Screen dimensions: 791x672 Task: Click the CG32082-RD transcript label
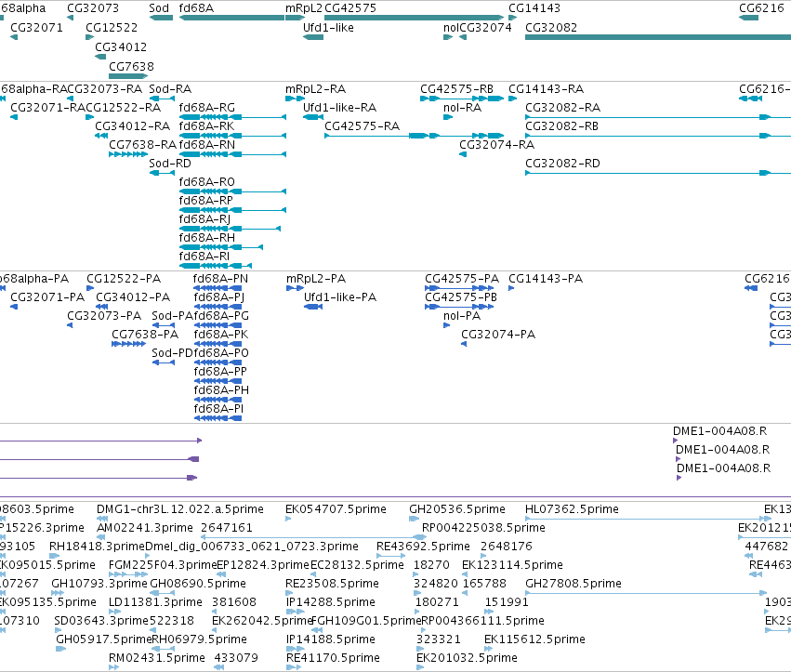tap(563, 164)
